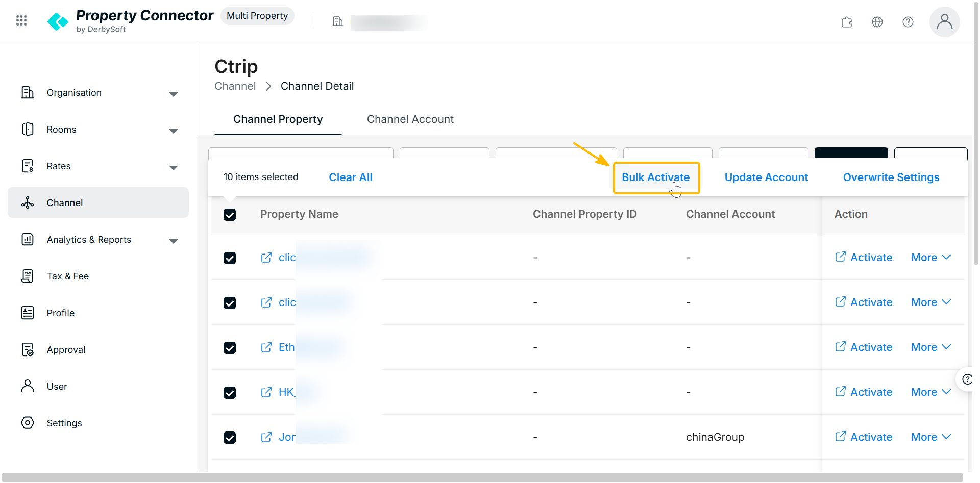Click the Rooms sidebar icon
Image resolution: width=980 pixels, height=483 pixels.
click(28, 129)
